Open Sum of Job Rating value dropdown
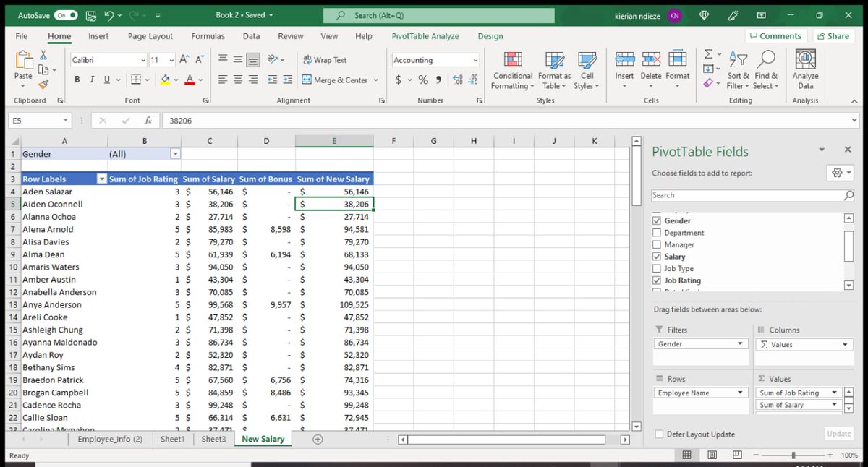This screenshot has height=467, width=868. point(835,393)
